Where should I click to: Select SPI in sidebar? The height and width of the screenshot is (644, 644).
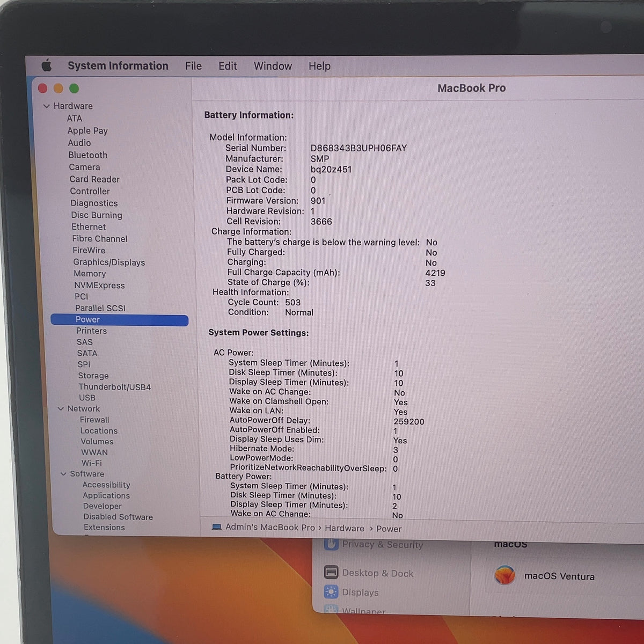(x=84, y=364)
